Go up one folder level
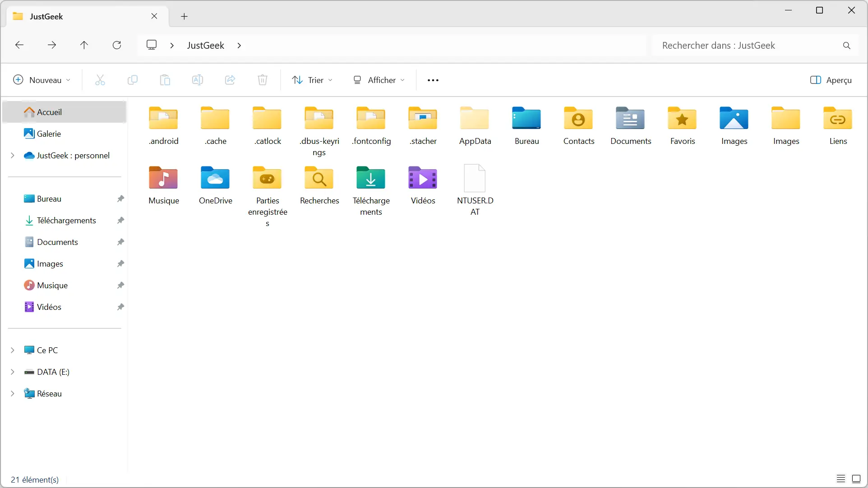Viewport: 868px width, 488px height. 84,45
